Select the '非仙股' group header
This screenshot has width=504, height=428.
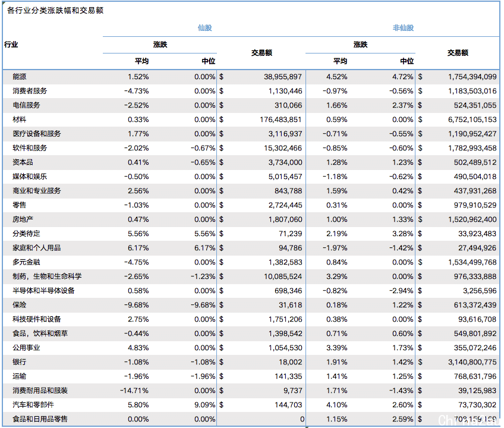(403, 28)
